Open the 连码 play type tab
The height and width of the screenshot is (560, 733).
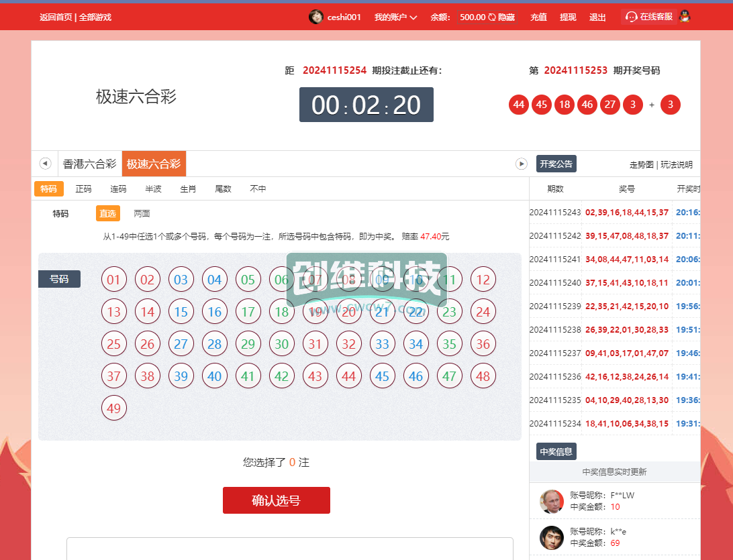118,188
